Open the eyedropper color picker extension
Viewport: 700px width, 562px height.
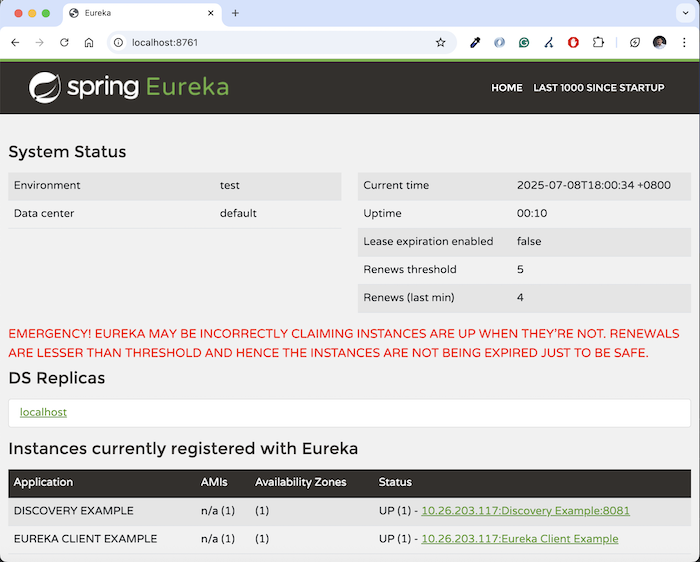point(475,42)
